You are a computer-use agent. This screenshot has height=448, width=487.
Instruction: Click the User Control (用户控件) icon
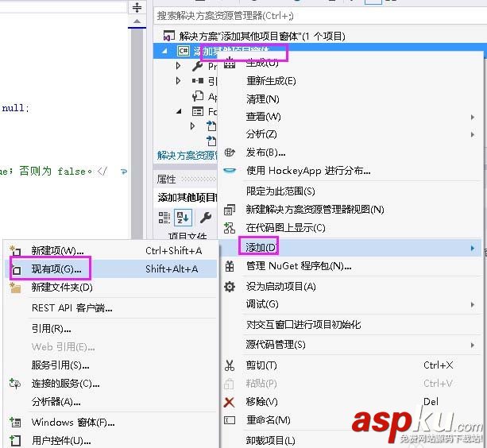15,441
